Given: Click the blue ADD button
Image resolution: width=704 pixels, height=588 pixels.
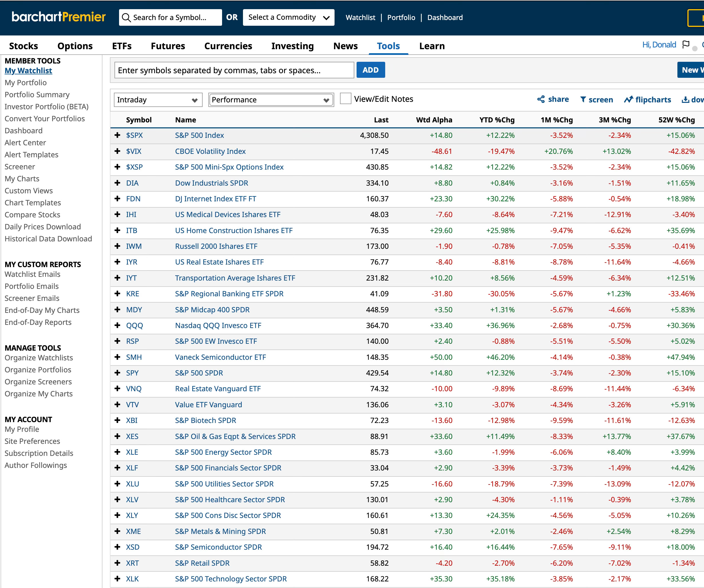Looking at the screenshot, I should (371, 70).
